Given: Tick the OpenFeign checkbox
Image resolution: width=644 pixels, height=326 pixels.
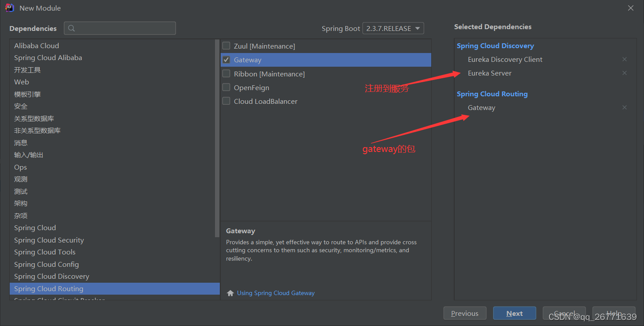Looking at the screenshot, I should pos(226,87).
